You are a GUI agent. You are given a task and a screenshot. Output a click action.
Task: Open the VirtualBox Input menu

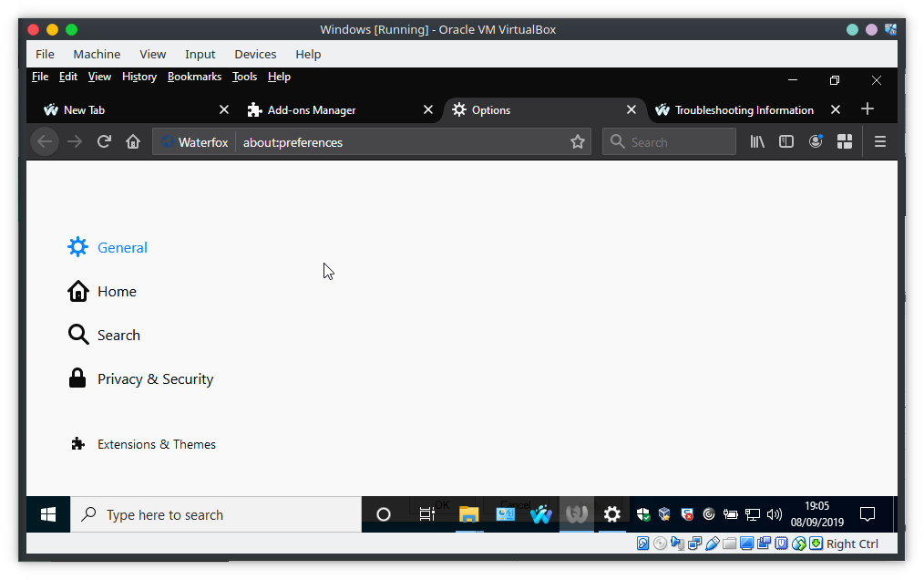[200, 55]
